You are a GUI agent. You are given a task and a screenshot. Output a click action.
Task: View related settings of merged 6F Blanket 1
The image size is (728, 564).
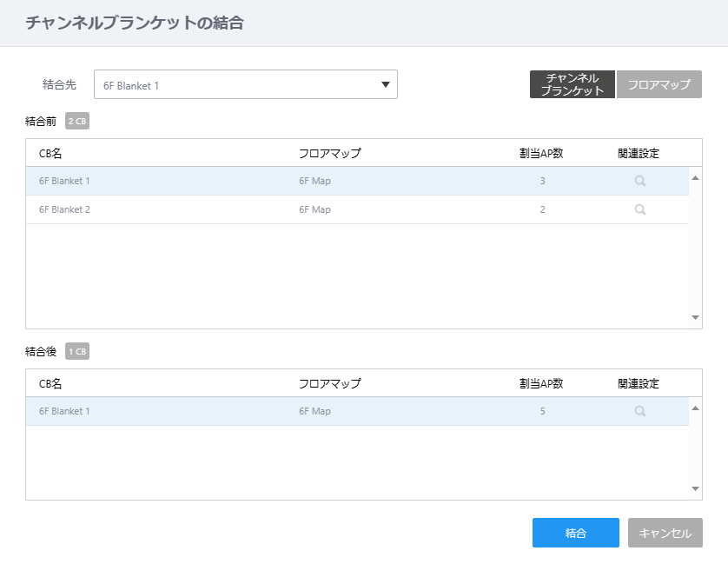coord(639,412)
